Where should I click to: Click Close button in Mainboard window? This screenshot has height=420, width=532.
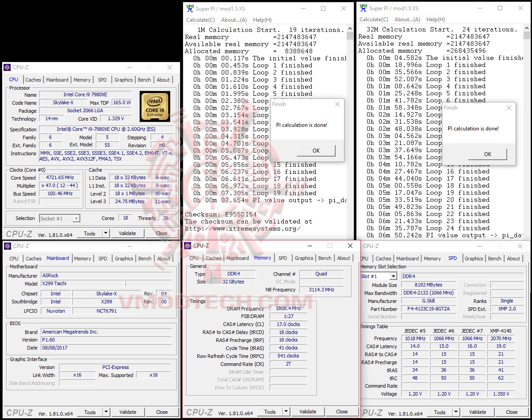(x=162, y=412)
